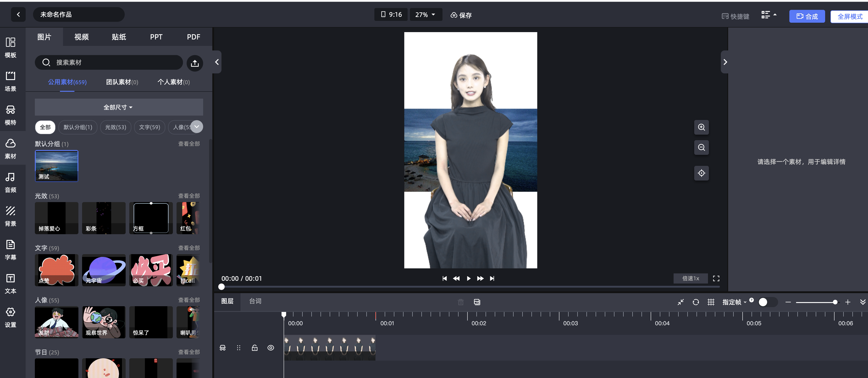This screenshot has height=378, width=868.
Task: Expand the category chips with the down chevron
Action: (x=197, y=126)
